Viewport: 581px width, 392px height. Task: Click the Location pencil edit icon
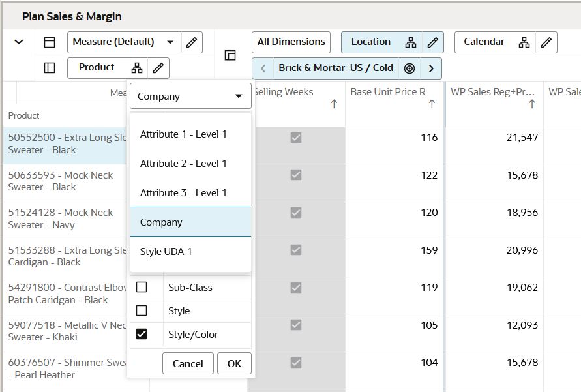433,42
